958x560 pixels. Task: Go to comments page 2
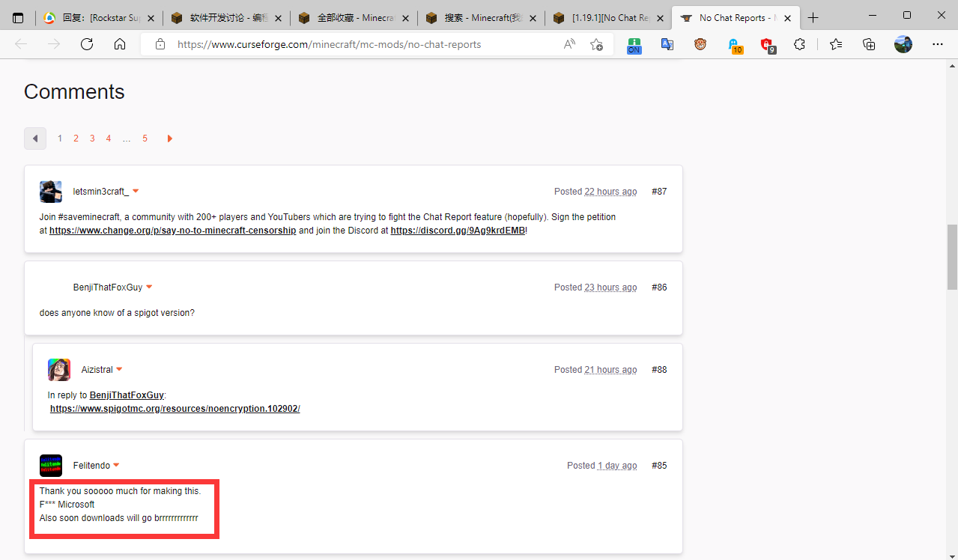(x=76, y=139)
